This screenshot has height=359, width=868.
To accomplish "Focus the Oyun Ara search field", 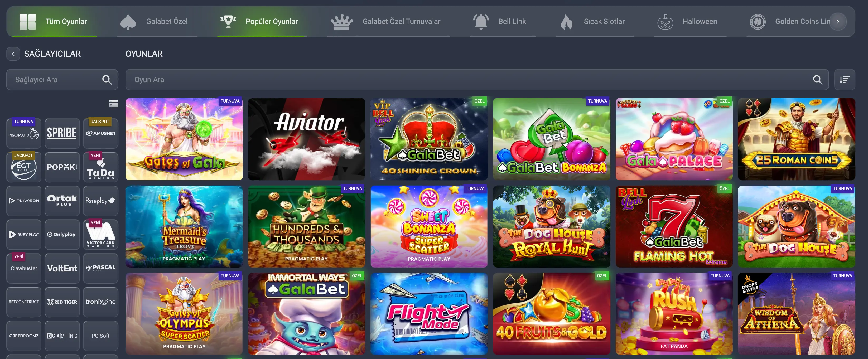I will tap(477, 80).
